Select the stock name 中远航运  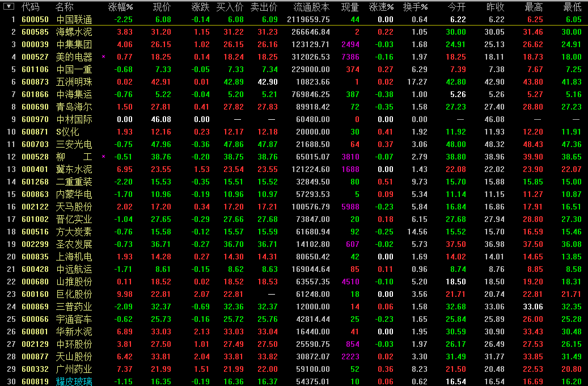click(74, 269)
